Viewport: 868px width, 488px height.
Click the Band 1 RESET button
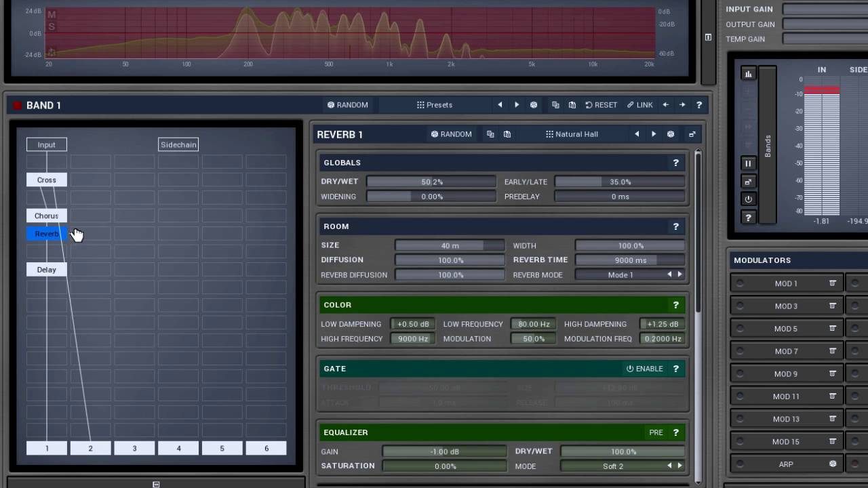click(x=601, y=105)
